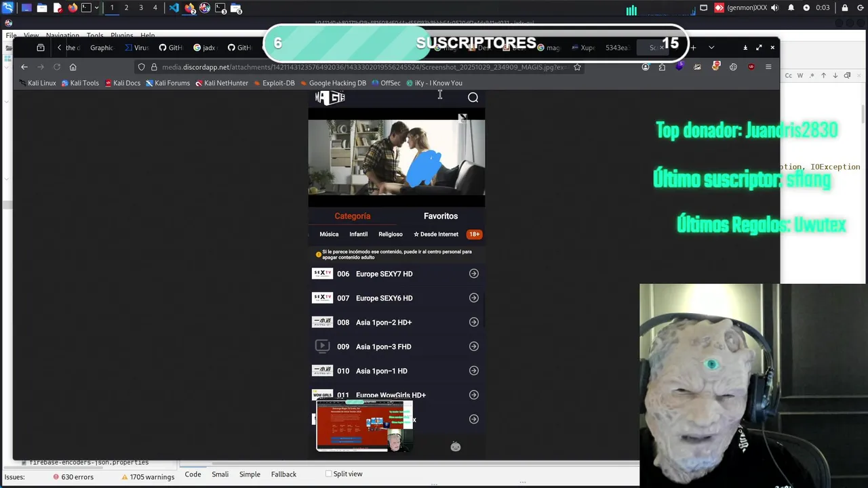Open Kali Forums bookmark
868x488 pixels.
pos(167,83)
